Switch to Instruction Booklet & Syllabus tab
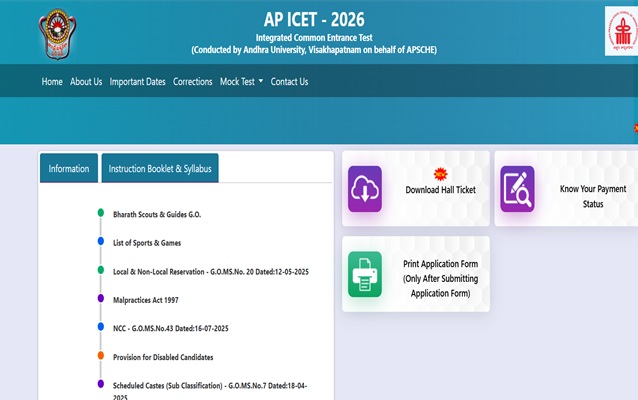The image size is (638, 400). [160, 168]
